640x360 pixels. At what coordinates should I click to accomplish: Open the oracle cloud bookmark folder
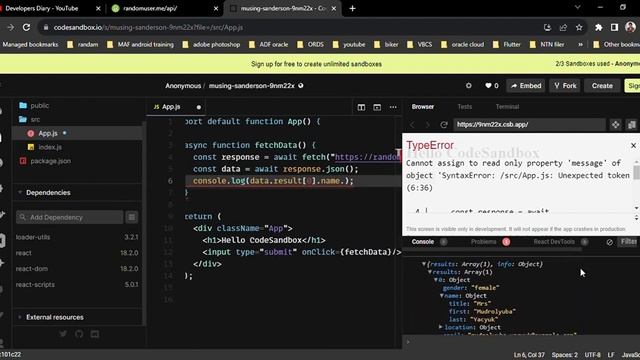click(462, 44)
